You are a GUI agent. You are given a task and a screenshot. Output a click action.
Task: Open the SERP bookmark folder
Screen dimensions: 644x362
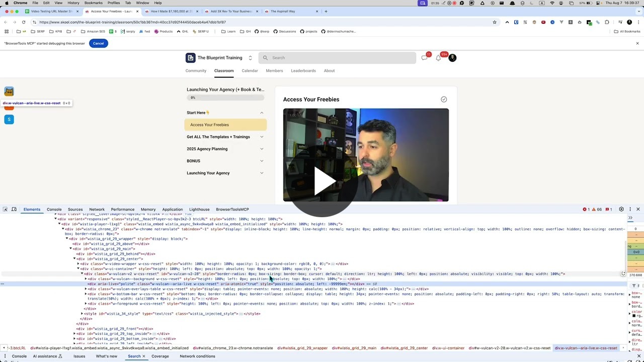(38, 31)
